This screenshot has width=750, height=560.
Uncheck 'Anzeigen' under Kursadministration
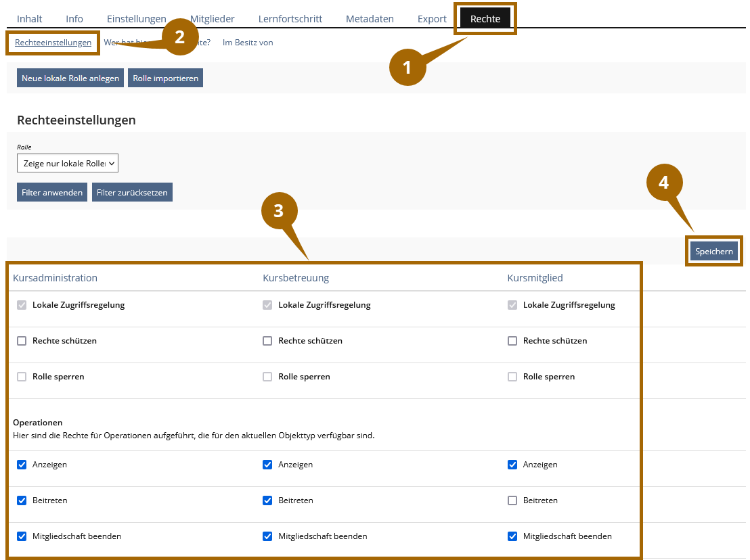click(x=22, y=465)
